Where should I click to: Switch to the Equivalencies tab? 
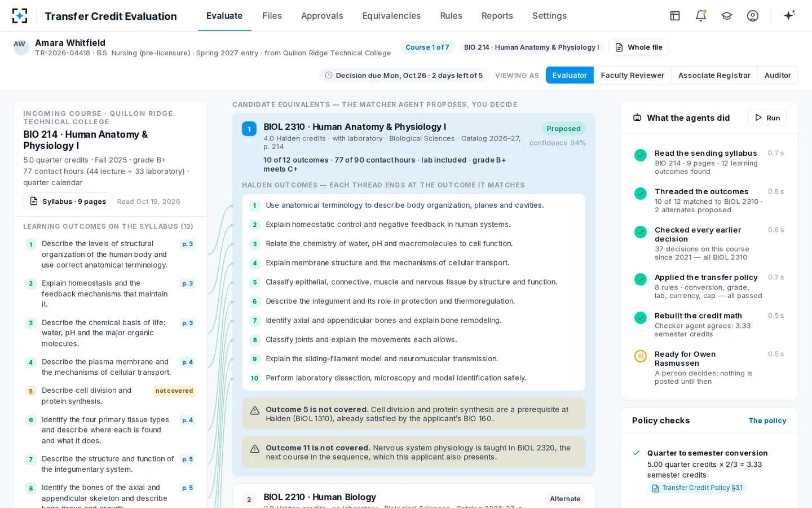coord(391,16)
